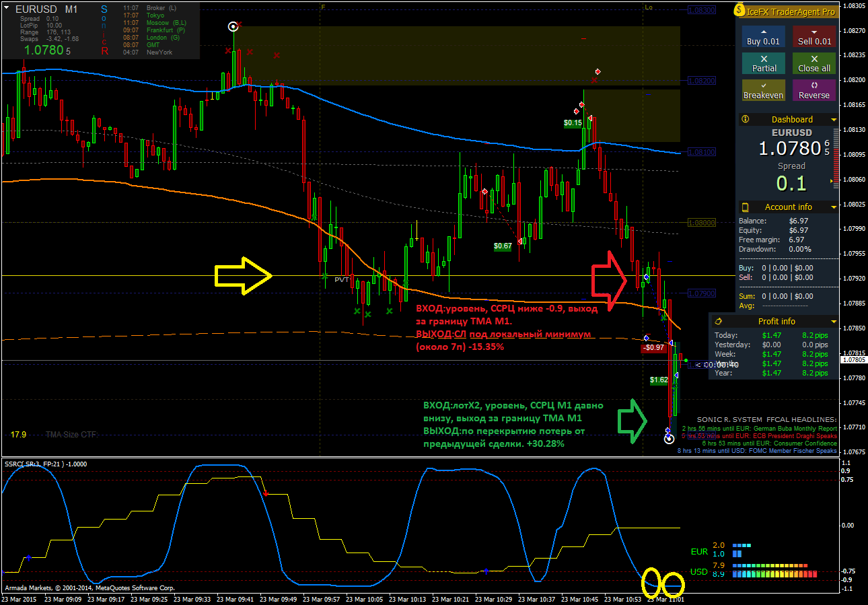This screenshot has width=868, height=605.
Task: Click the IceFX TraderAgent Pro coin icon
Action: pos(740,11)
